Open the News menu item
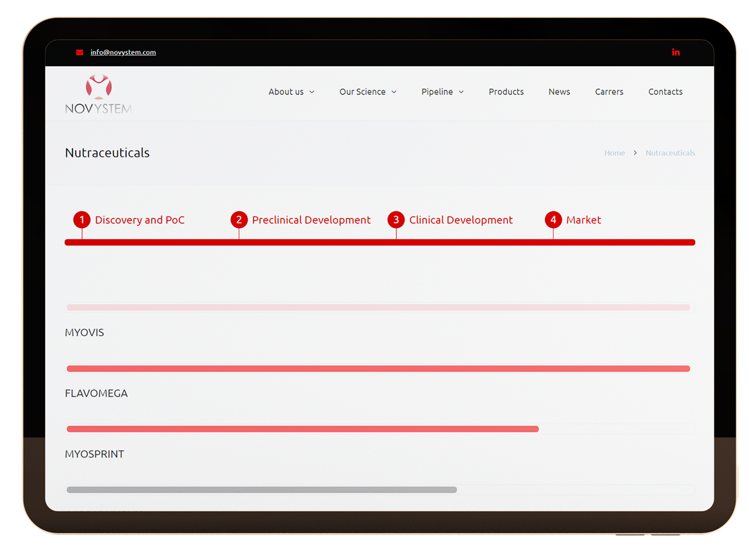The height and width of the screenshot is (560, 749). point(559,92)
